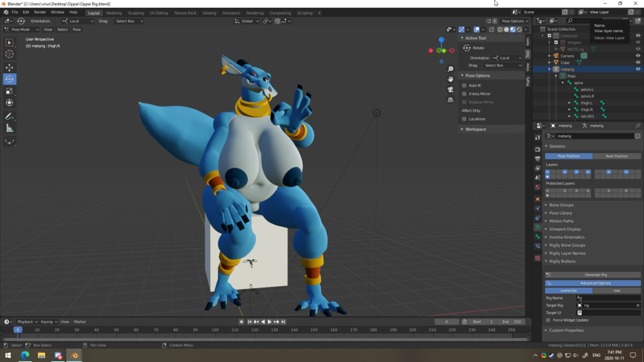Open the Bone Constraints properties icon
Viewport: 644px width, 362px height.
pos(538,246)
